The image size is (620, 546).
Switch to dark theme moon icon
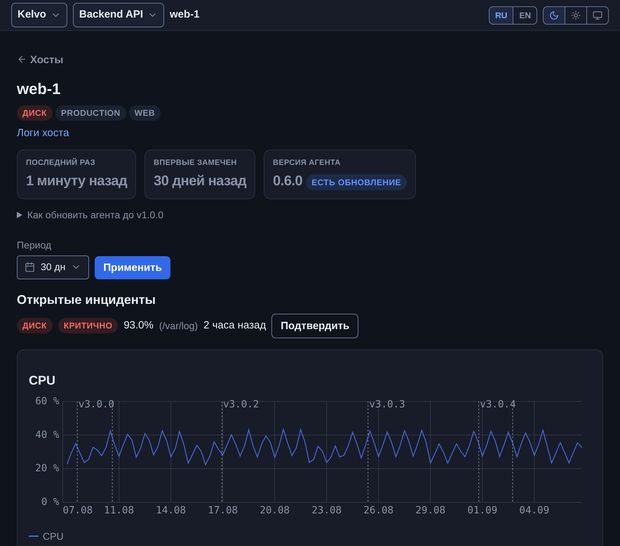tap(554, 15)
